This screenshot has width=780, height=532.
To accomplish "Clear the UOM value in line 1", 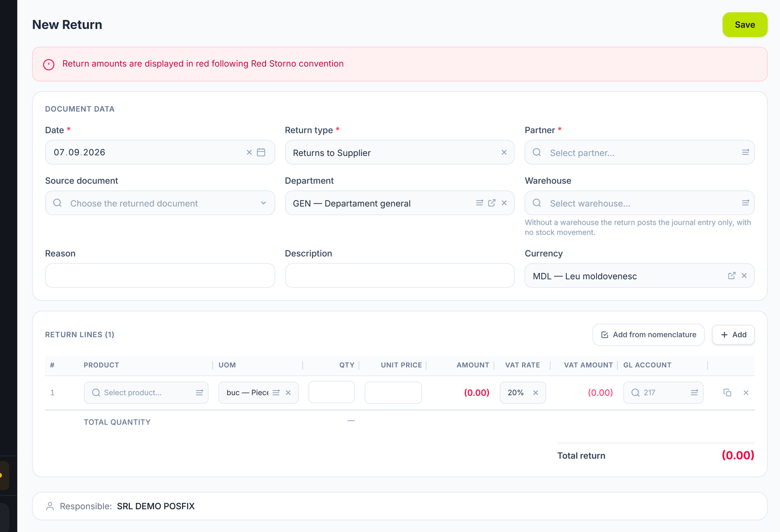I will (288, 393).
